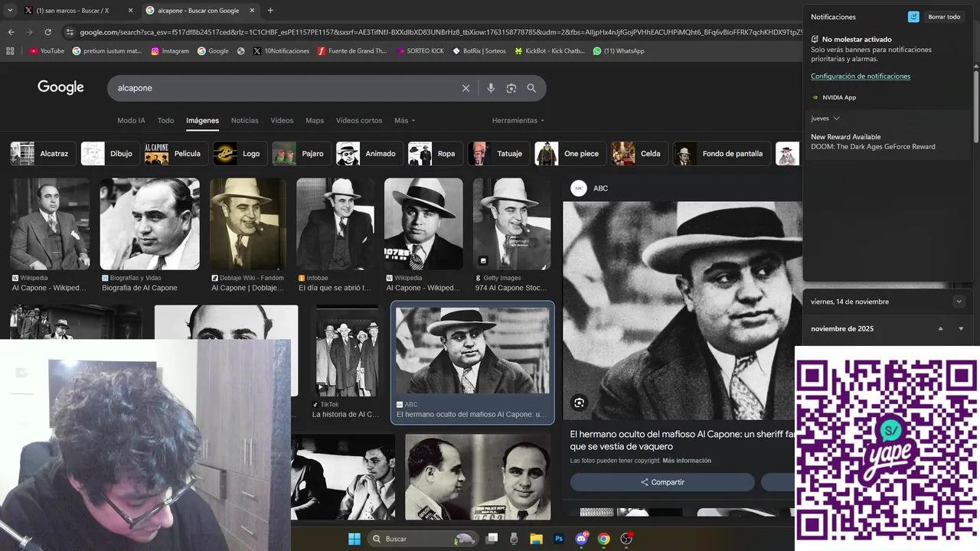Click the Compartir button in image preview

[x=662, y=482]
